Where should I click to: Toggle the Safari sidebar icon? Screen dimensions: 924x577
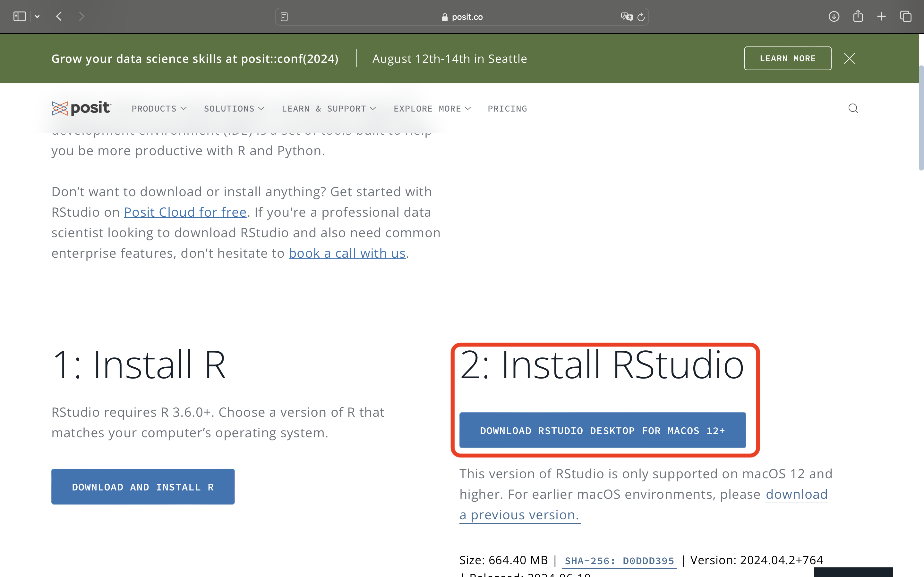click(19, 16)
